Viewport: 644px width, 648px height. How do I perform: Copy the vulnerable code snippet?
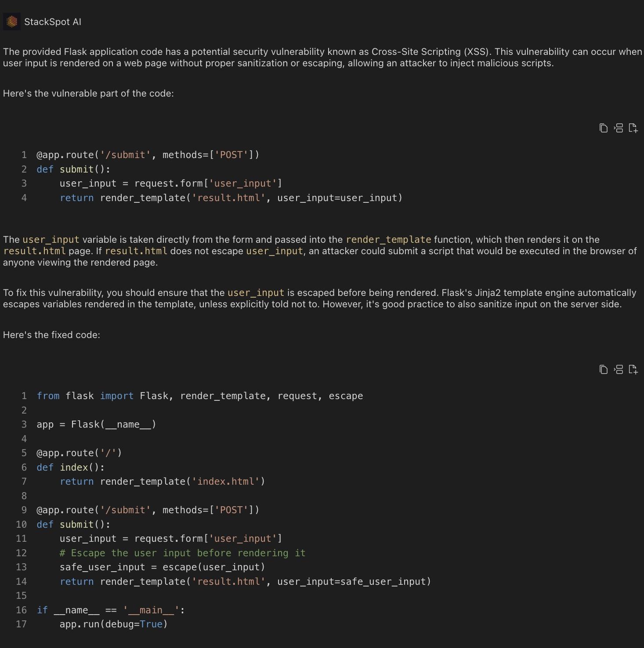603,128
